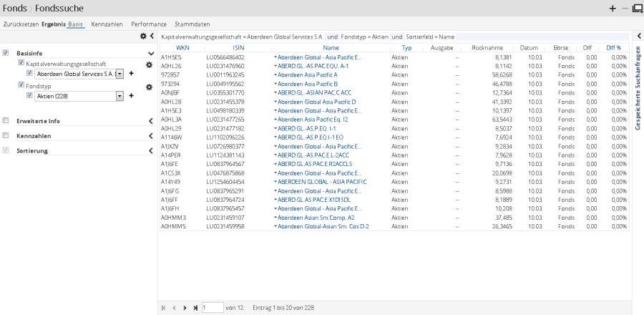644x315 pixels.
Task: Add another Fondstyp value with plus
Action: pos(131,95)
